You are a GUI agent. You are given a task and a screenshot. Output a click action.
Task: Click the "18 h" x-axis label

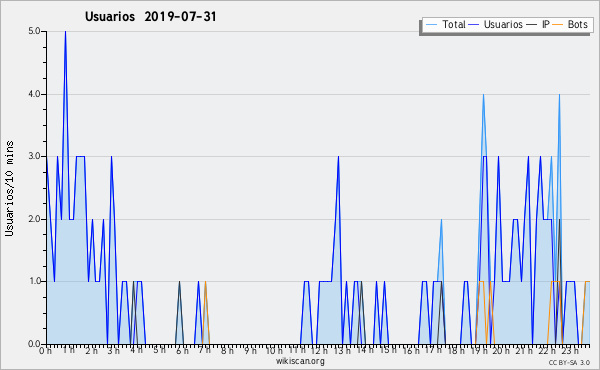456,350
